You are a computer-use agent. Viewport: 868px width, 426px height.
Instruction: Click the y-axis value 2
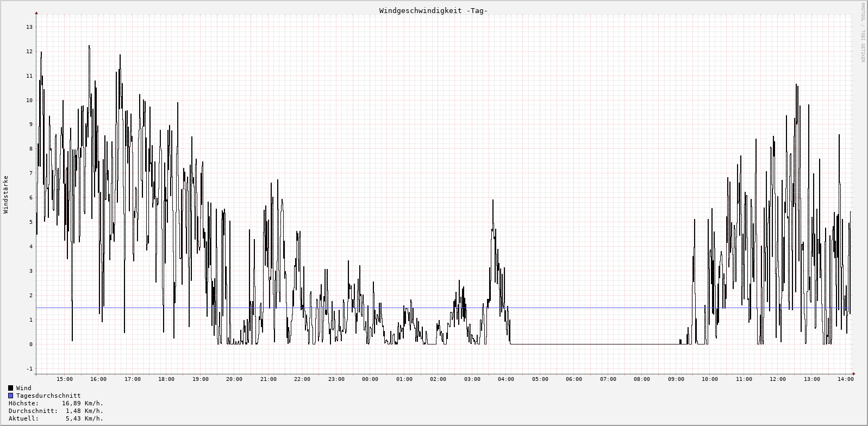coord(31,296)
